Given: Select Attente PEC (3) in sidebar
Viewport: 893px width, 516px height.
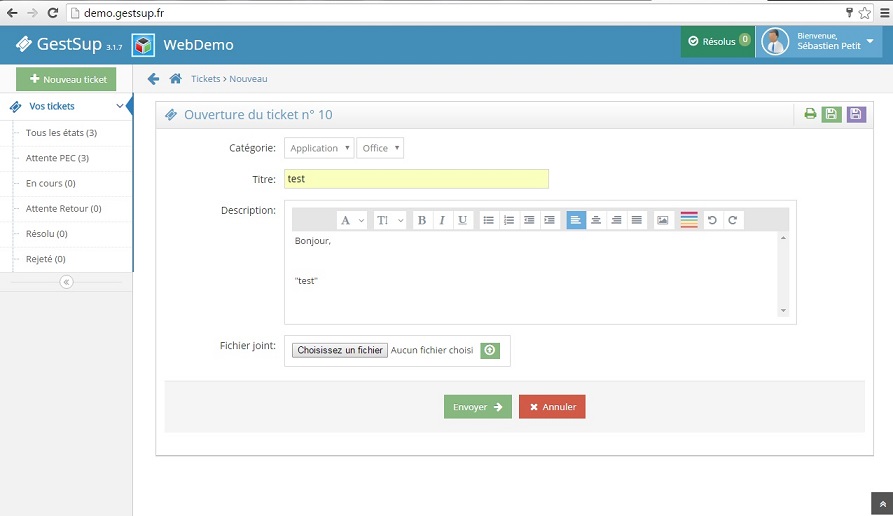Looking at the screenshot, I should pos(57,158).
